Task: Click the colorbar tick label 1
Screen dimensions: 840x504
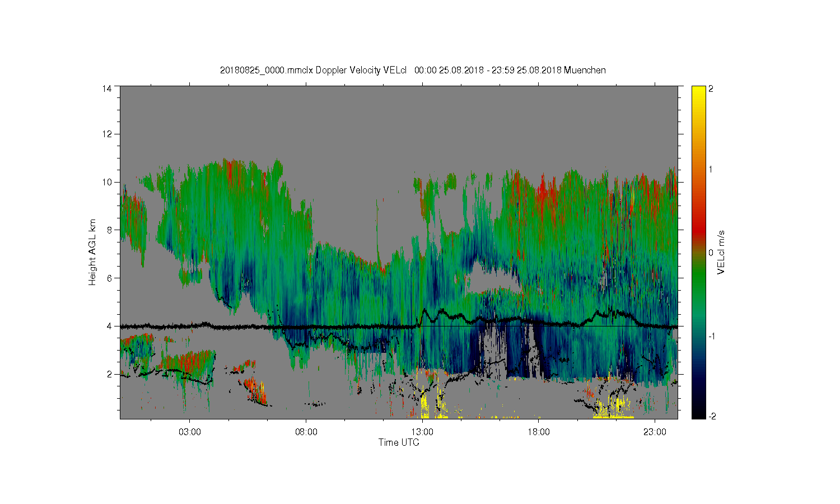Action: click(x=711, y=169)
